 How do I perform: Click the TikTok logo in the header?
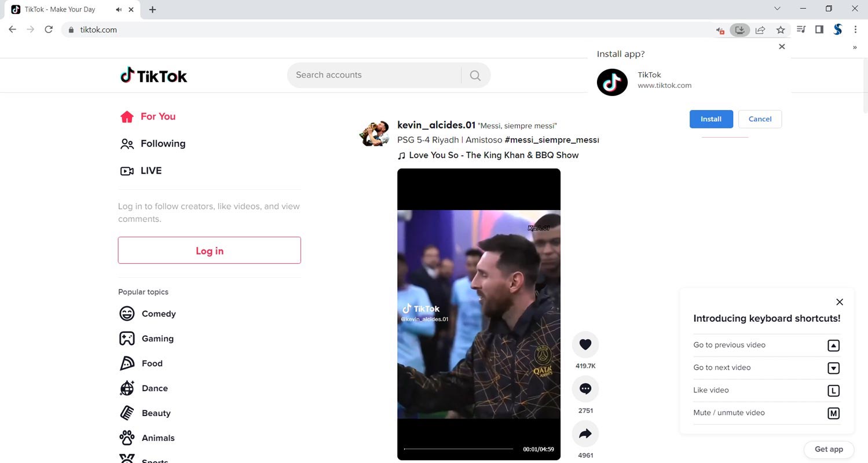(x=153, y=75)
